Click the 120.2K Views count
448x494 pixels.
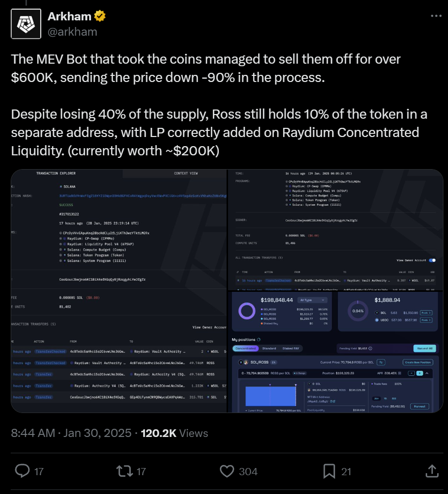click(x=175, y=433)
